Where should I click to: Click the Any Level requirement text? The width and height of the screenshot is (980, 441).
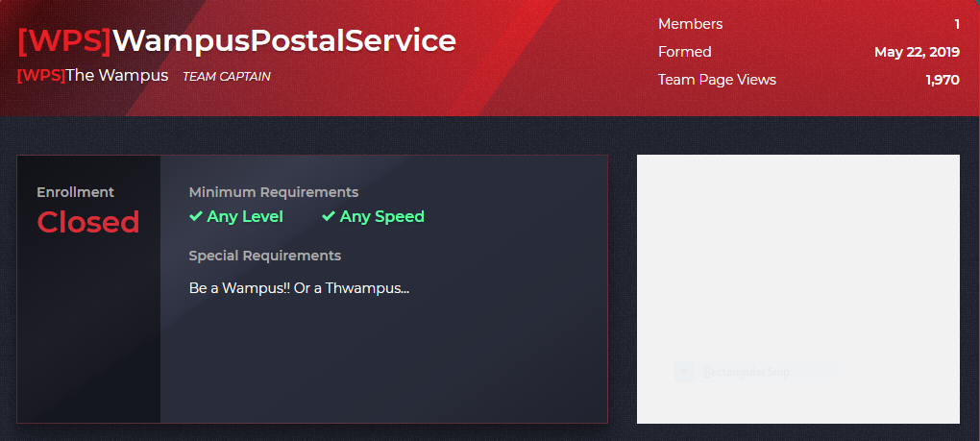tap(245, 217)
